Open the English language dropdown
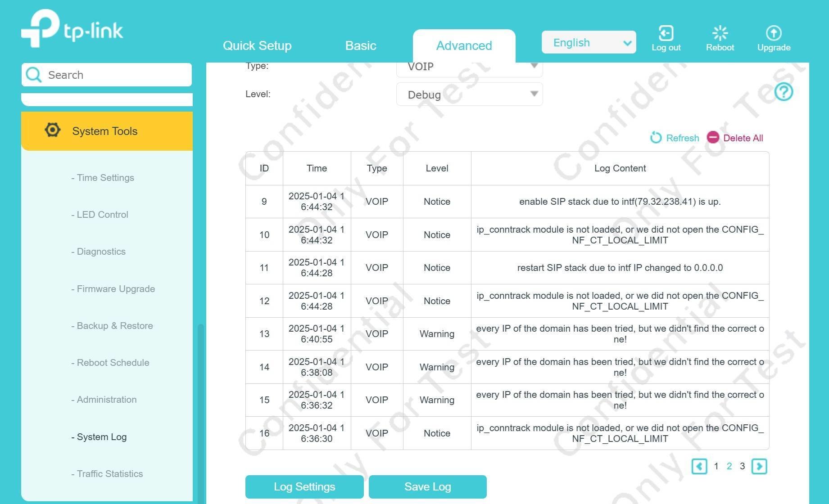This screenshot has height=504, width=829. [589, 42]
